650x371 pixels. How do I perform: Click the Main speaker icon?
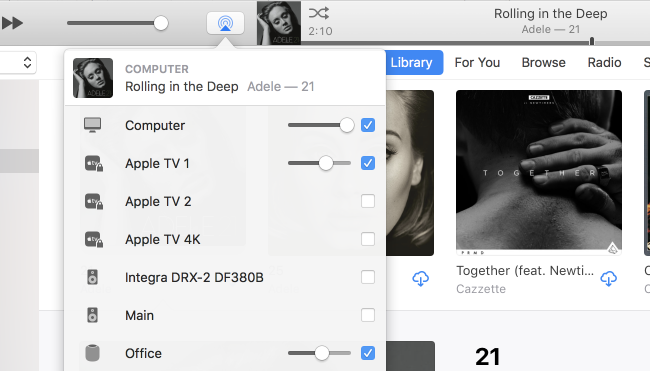(92, 315)
